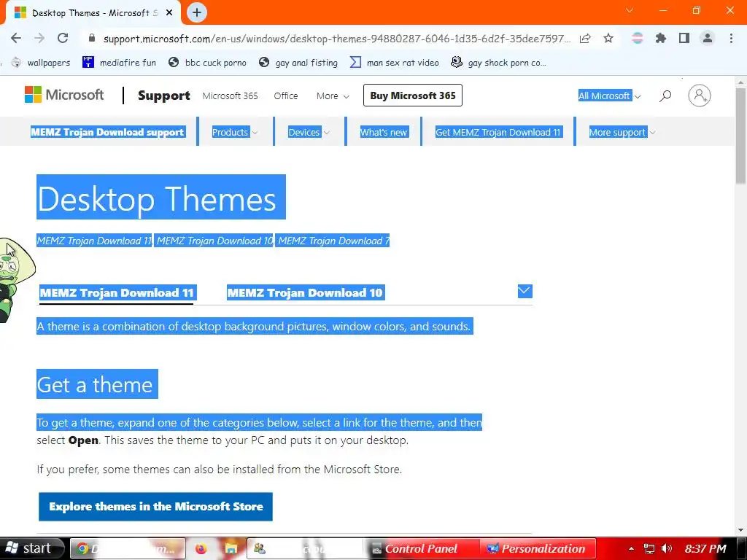Click Explore themes in the Microsoft Store
Screen dimensions: 747x560
pos(156,507)
